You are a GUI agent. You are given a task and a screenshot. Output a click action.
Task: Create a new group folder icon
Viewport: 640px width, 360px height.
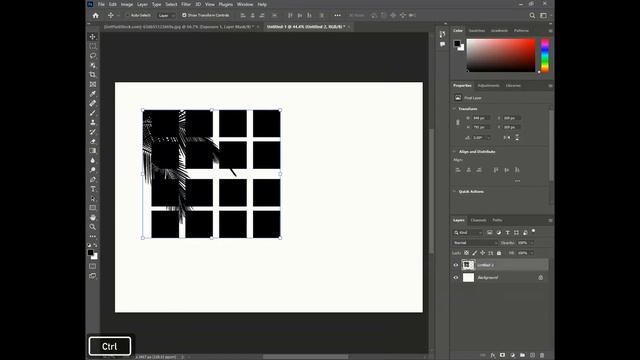click(x=522, y=356)
